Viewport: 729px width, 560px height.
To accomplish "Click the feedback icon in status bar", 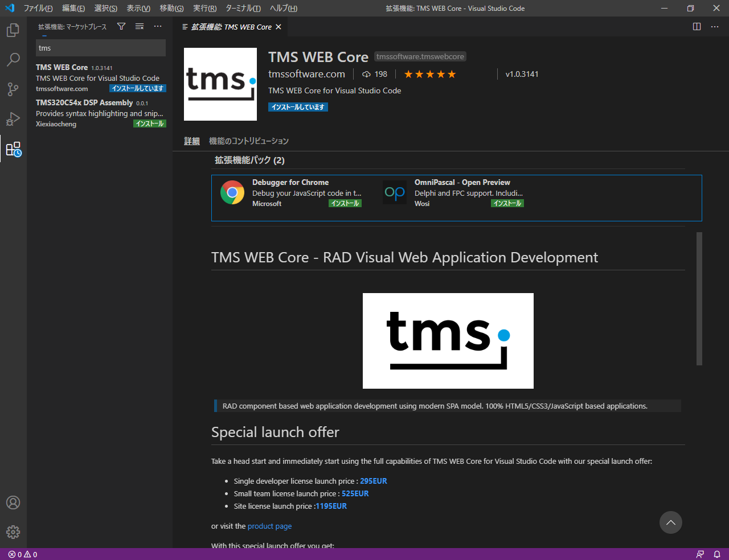I will point(700,554).
